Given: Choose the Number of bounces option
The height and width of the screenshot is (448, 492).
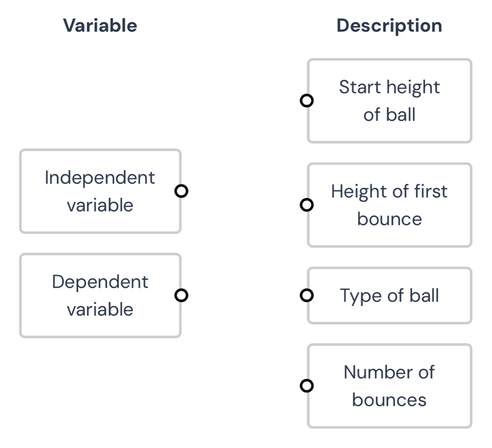Looking at the screenshot, I should point(389,385).
